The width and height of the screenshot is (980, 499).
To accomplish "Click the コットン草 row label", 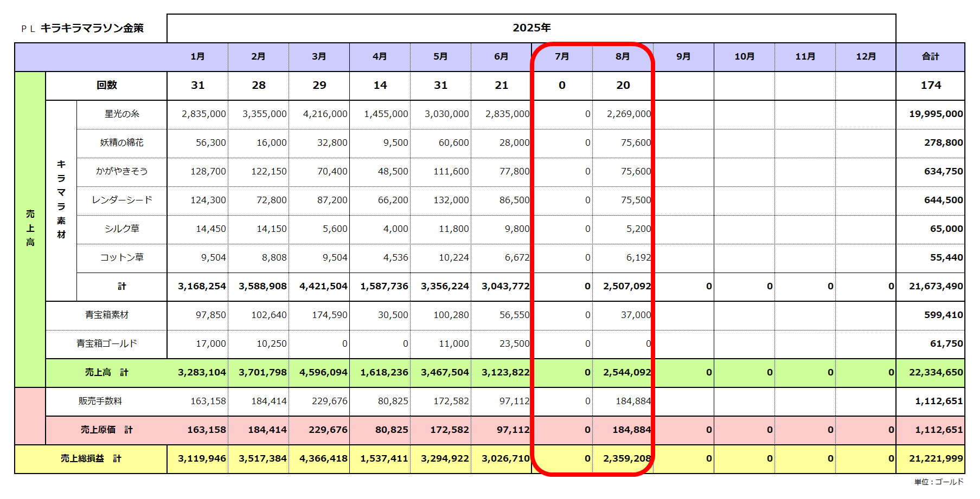I will tap(121, 258).
